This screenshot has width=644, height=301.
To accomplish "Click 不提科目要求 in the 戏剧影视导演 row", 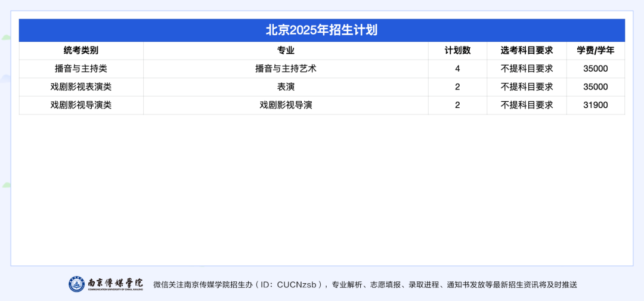I will point(527,105).
